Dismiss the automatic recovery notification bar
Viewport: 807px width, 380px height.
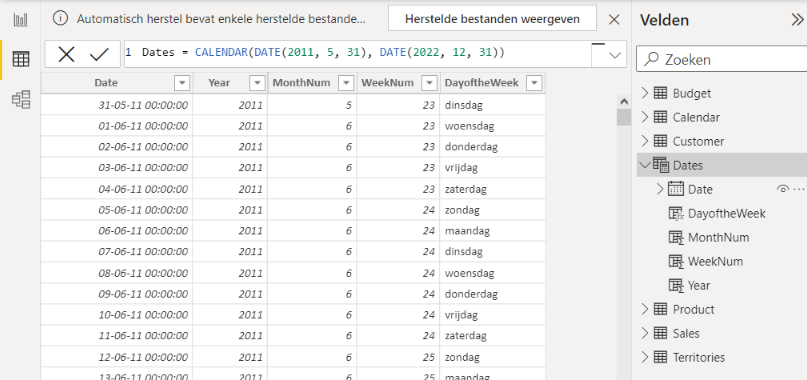point(614,20)
